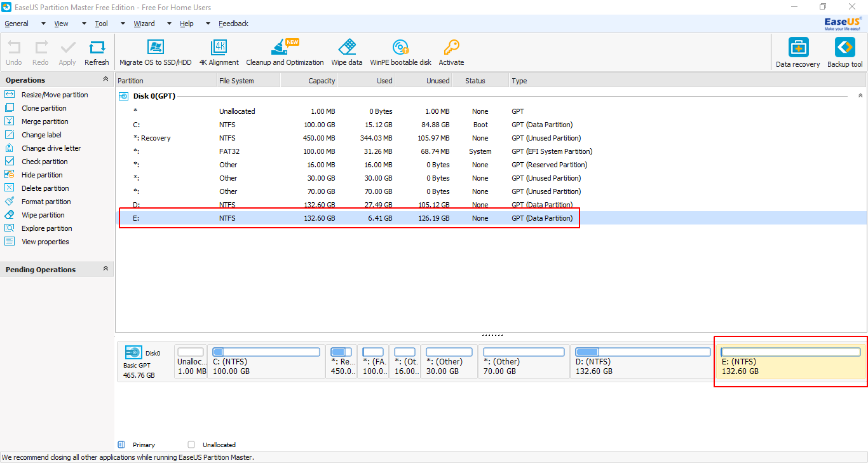This screenshot has width=868, height=463.
Task: Click the Disk0 Basic GPT disk icon
Action: pos(133,353)
